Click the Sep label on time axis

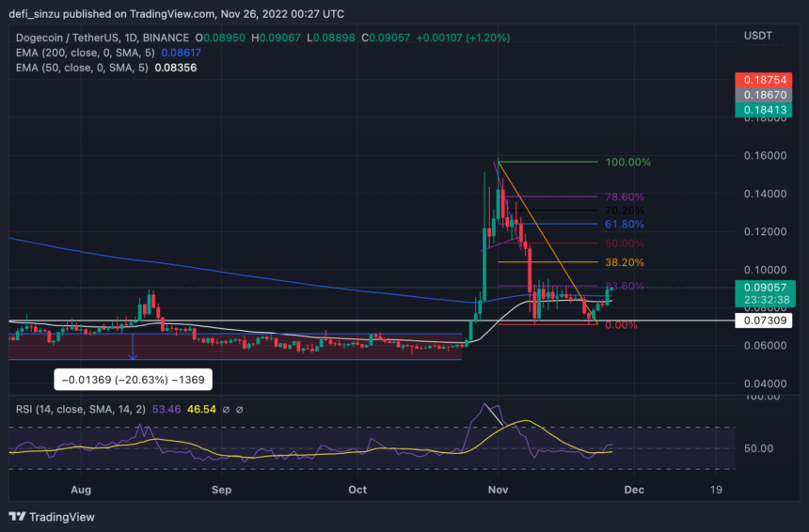221,490
